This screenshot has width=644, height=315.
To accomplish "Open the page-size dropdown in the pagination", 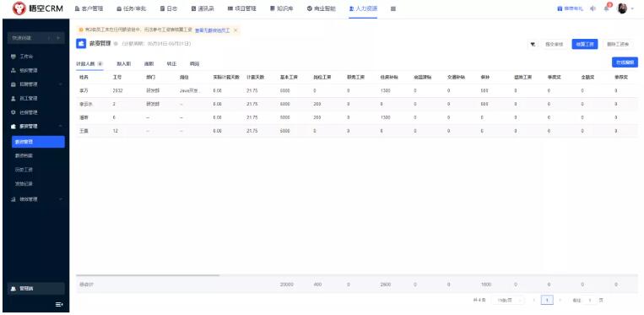I will [507, 300].
